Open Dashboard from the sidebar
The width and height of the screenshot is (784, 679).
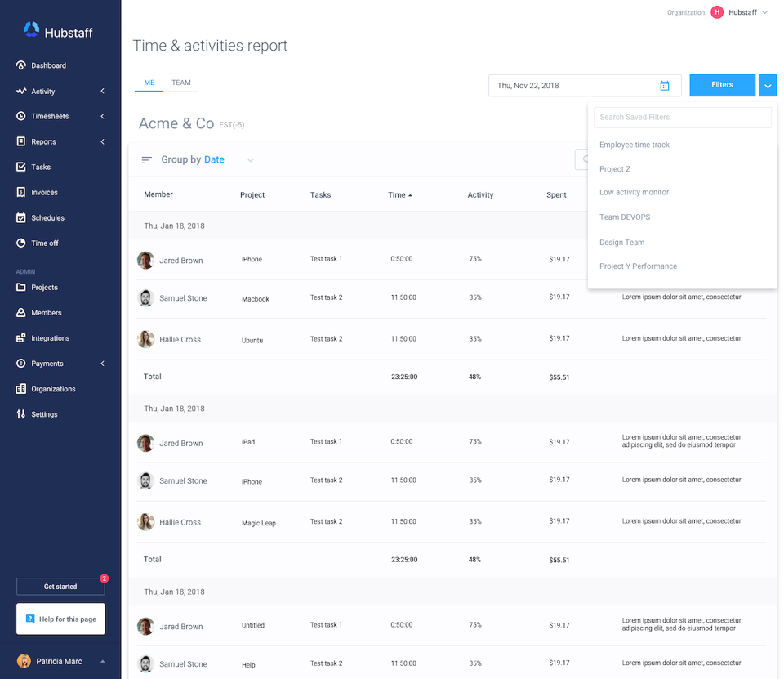(x=48, y=65)
